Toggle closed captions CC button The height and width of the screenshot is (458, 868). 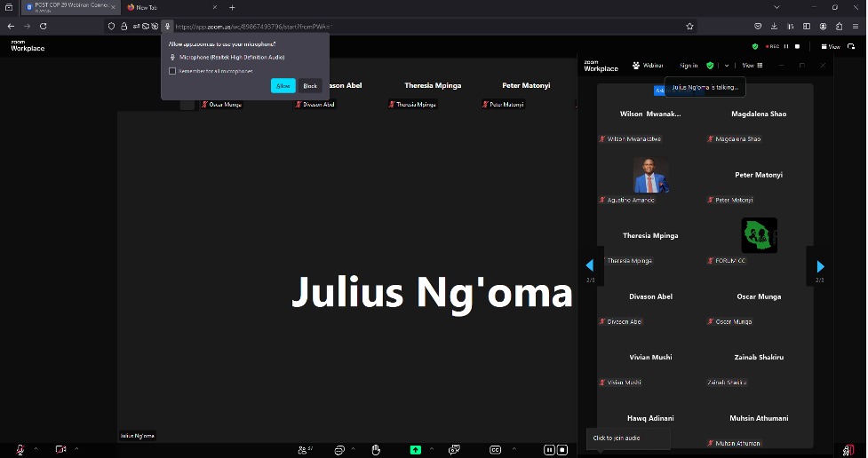[x=496, y=450]
